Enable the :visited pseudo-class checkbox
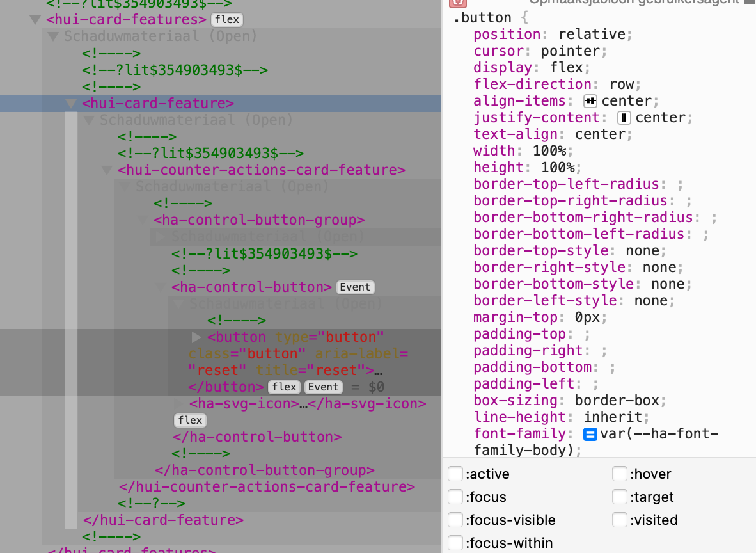This screenshot has height=553, width=756. [620, 520]
